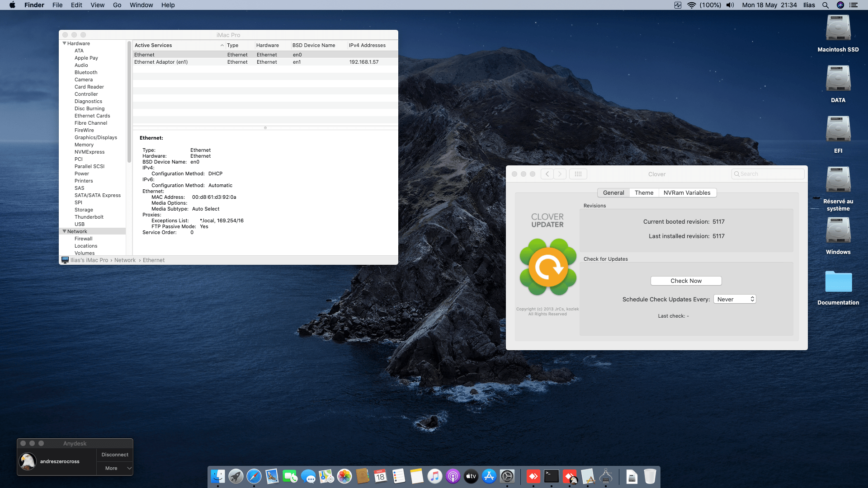This screenshot has height=488, width=868.
Task: Open Reminders from the Dock
Action: pyautogui.click(x=399, y=476)
